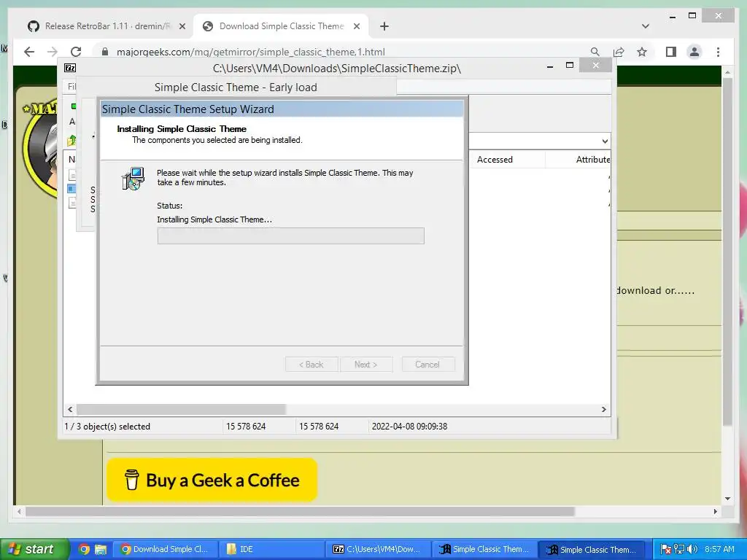Open Chrome side panel
This screenshot has width=747, height=560.
(671, 52)
